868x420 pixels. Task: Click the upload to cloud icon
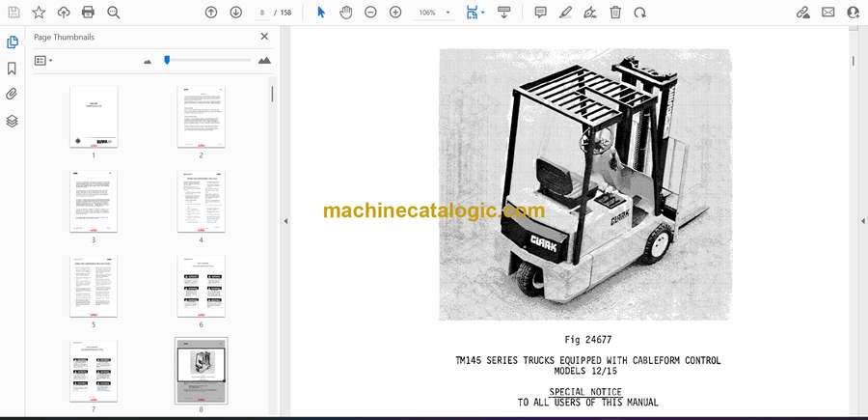pyautogui.click(x=64, y=13)
